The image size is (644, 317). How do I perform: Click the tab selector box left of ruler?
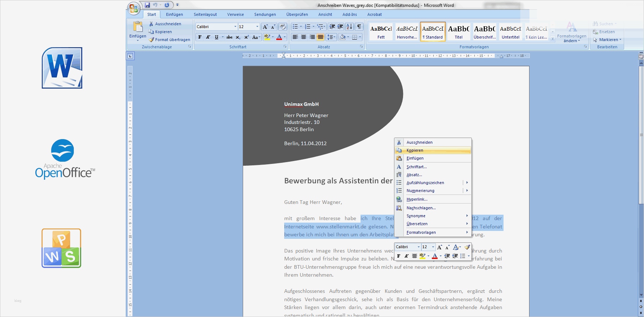(130, 56)
